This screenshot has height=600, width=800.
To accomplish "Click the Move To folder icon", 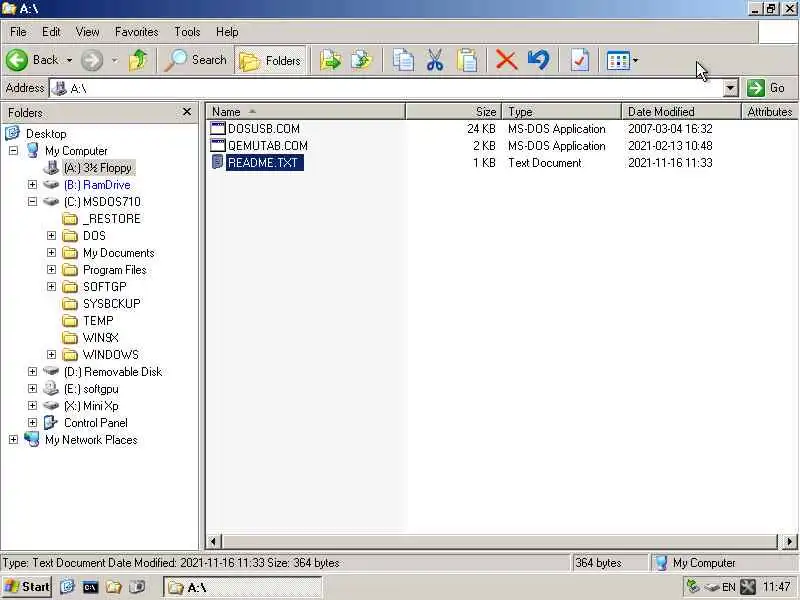I will click(331, 60).
